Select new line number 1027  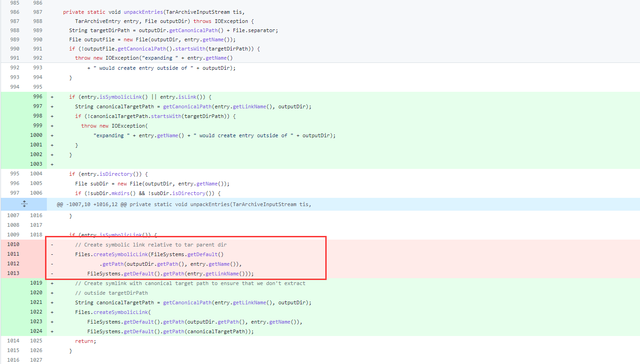tap(36, 360)
